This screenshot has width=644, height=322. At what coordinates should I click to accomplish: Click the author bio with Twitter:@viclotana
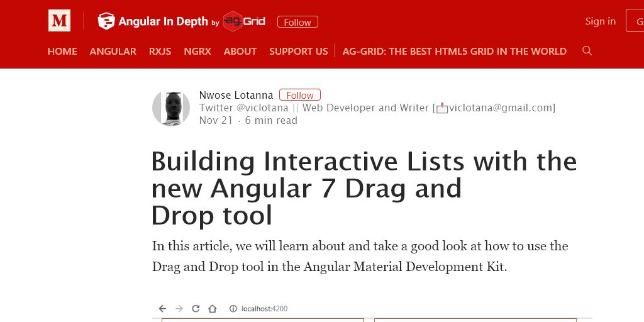377,108
